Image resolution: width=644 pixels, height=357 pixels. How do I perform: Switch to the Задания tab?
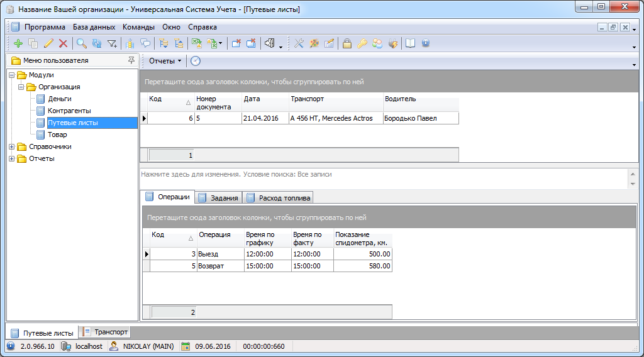pos(218,198)
